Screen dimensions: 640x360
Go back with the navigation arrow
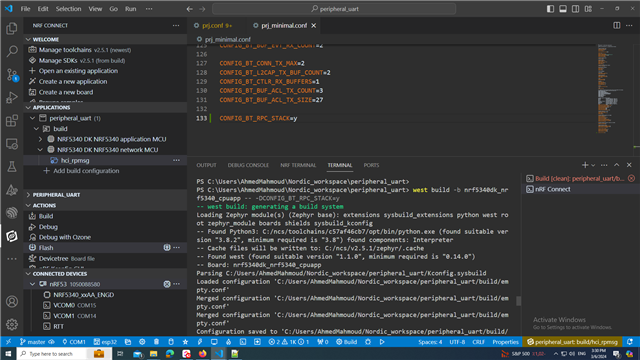point(189,9)
